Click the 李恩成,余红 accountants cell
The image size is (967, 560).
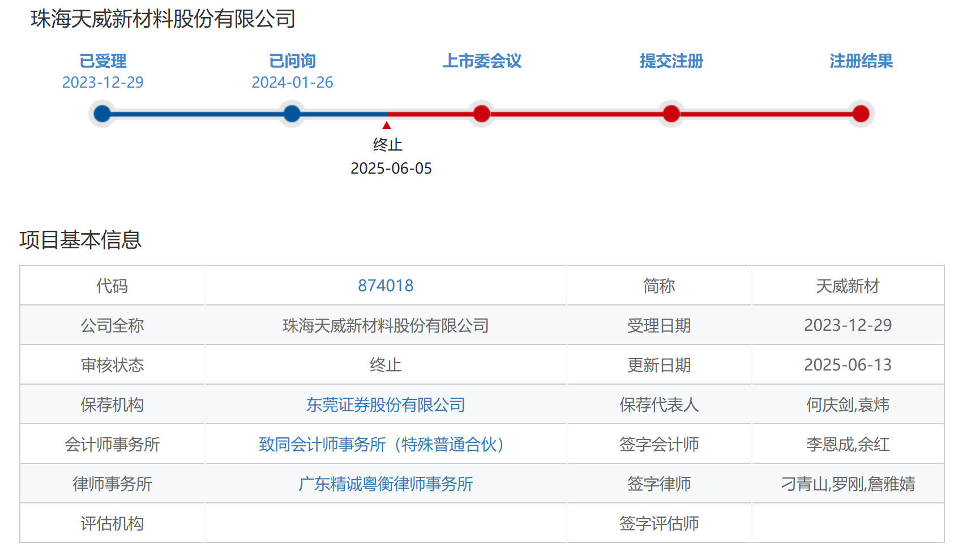coord(848,444)
